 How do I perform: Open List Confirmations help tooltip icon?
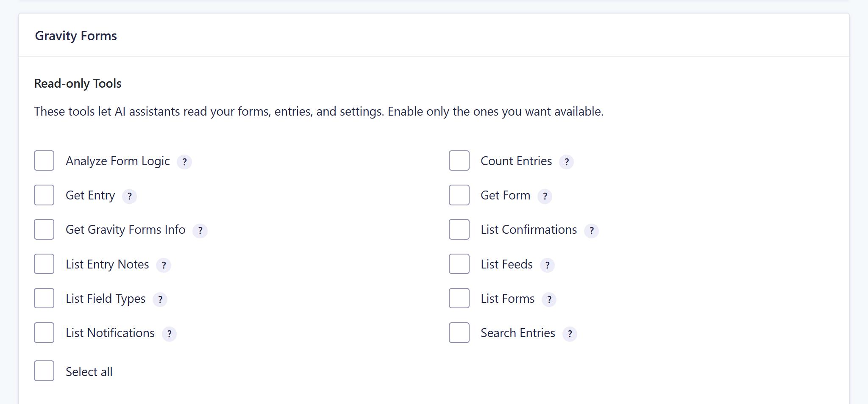click(592, 230)
